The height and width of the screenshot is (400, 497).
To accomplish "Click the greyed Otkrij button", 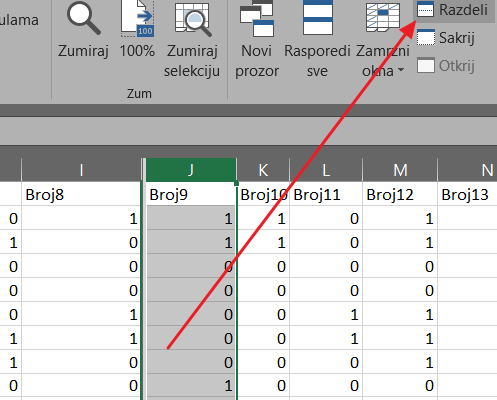I will coord(445,66).
